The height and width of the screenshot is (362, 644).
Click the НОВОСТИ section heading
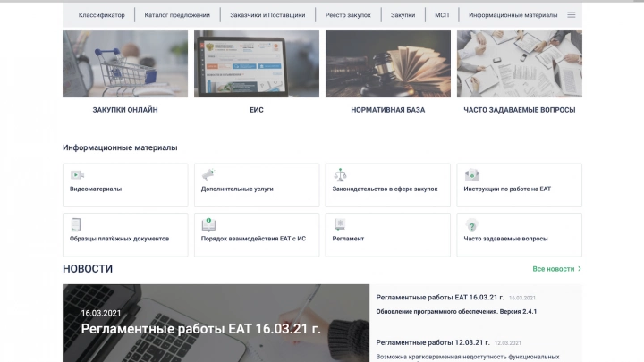[x=88, y=269]
